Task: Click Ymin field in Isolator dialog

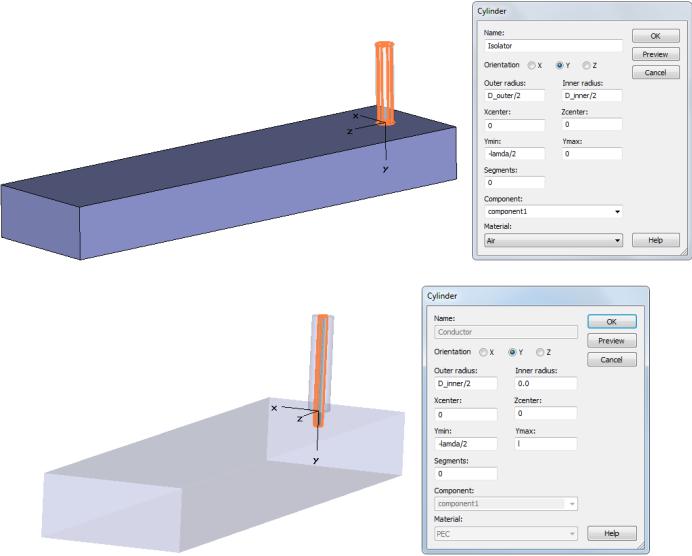Action: click(x=514, y=154)
